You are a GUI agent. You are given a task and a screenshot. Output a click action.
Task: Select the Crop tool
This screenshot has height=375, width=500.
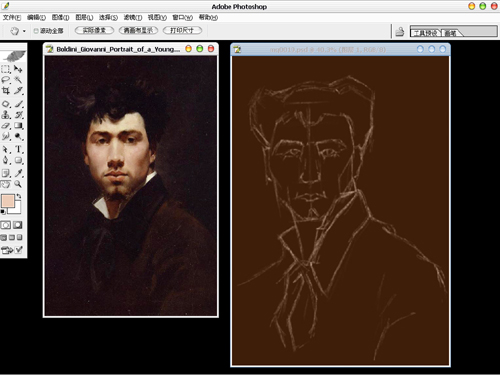click(x=6, y=90)
